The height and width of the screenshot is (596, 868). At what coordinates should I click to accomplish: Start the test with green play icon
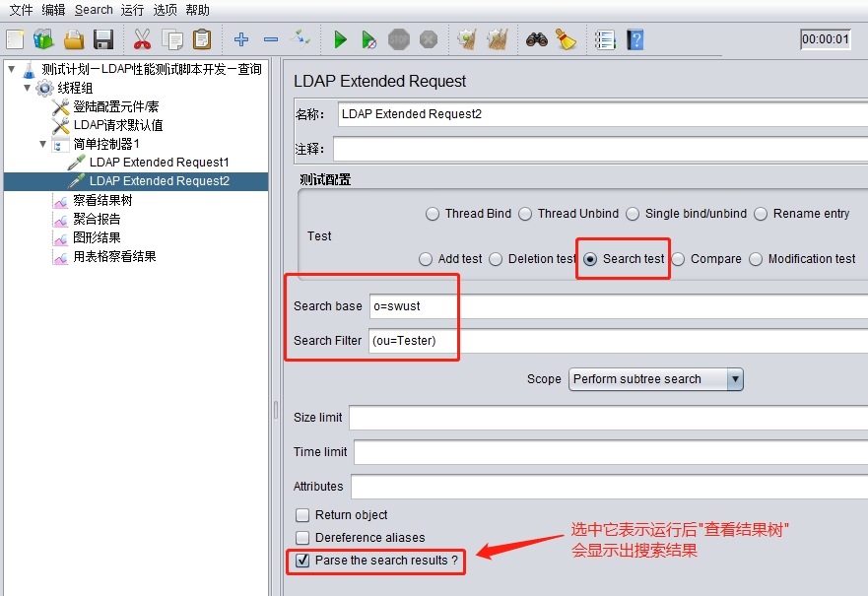pos(340,39)
